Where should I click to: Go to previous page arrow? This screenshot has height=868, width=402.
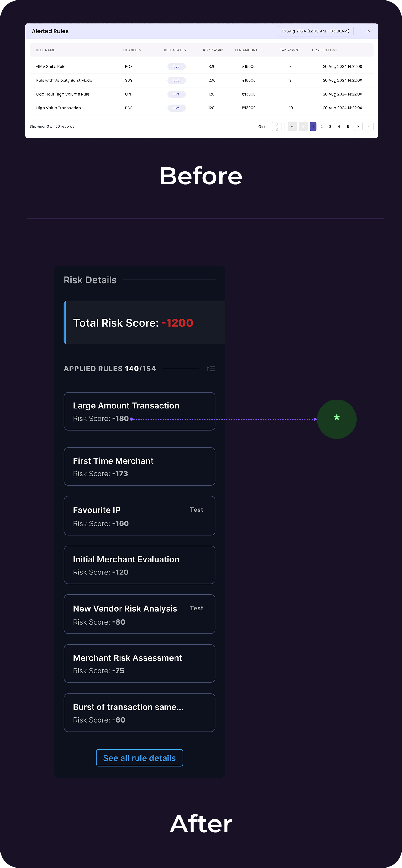click(x=303, y=126)
